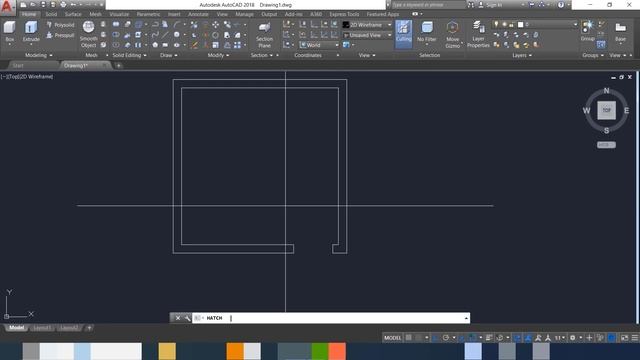Open the World UCS dropdown
Image resolution: width=640 pixels, height=360 pixels.
tap(319, 45)
